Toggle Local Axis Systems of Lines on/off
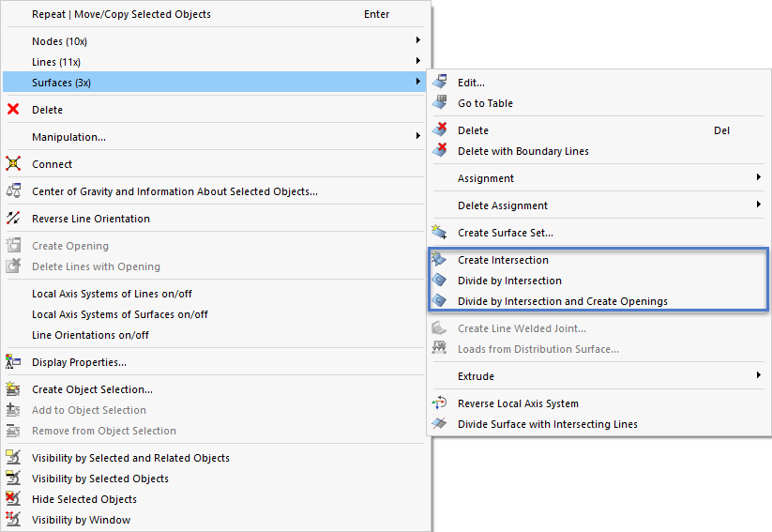The height and width of the screenshot is (532, 772). pos(113,294)
